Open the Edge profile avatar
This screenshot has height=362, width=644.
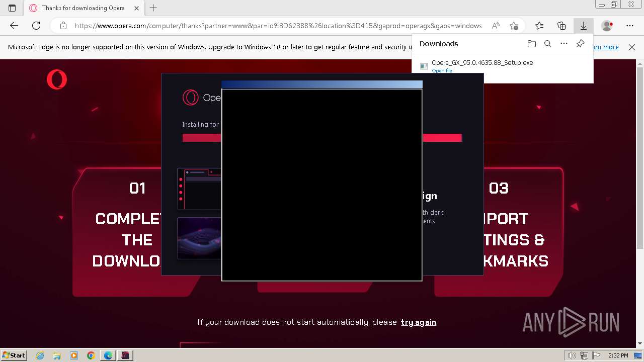click(x=607, y=26)
